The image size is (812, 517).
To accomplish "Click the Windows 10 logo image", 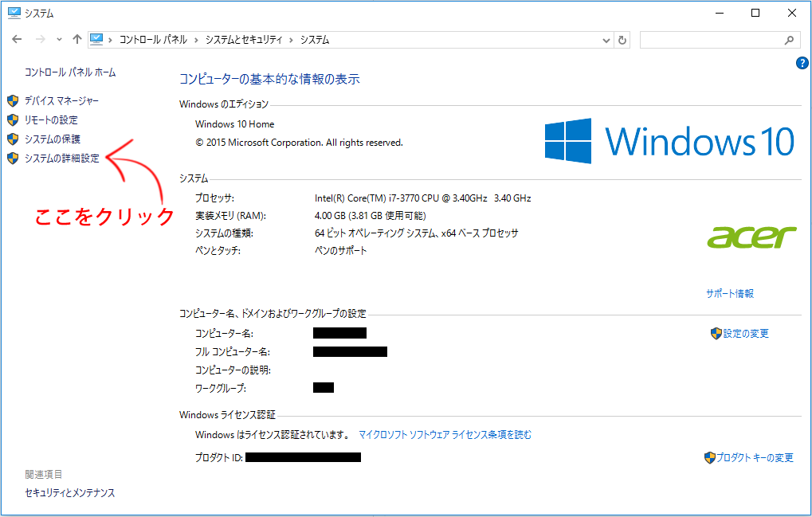I will point(669,141).
